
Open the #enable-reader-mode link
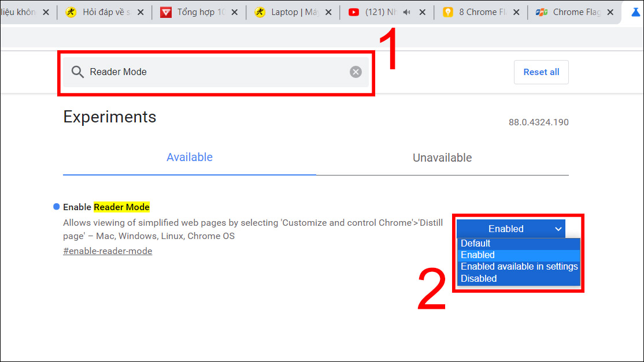pos(108,251)
